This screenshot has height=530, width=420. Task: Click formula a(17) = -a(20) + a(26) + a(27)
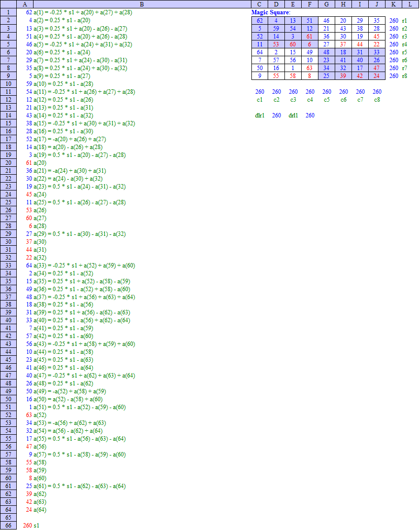click(70, 139)
